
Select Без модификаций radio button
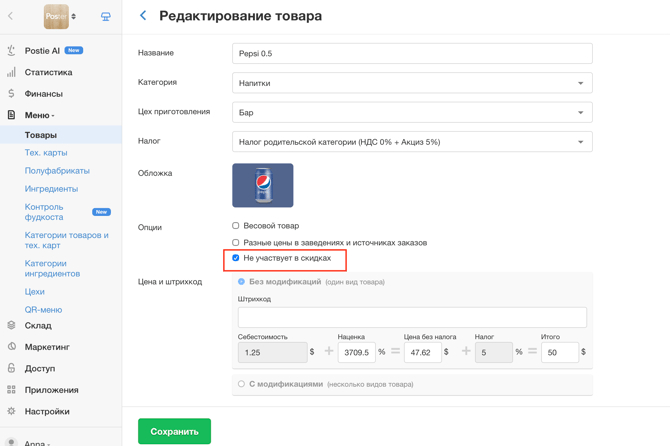(241, 282)
